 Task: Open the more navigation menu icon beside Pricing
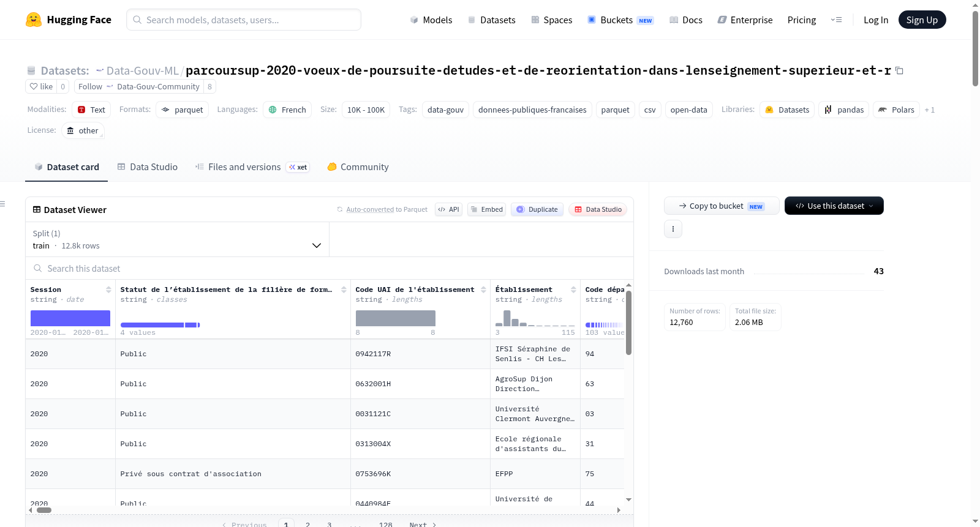pos(836,20)
